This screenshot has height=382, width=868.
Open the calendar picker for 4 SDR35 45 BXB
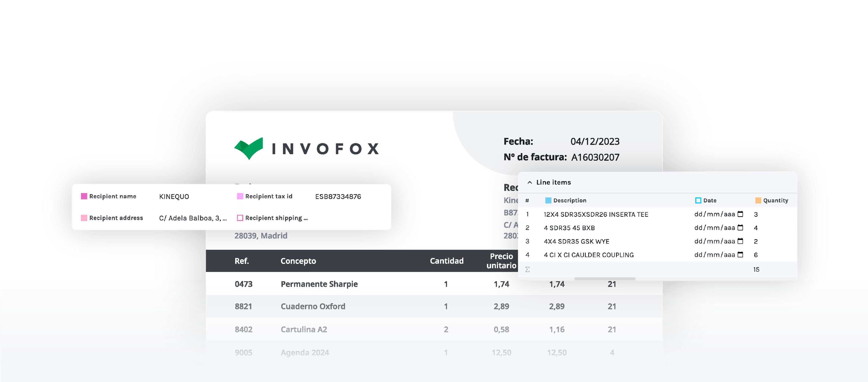coord(740,228)
